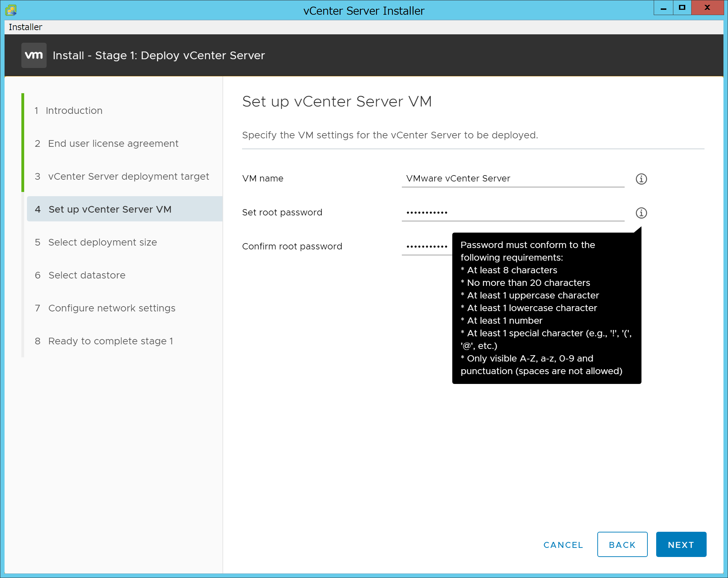Click the vCenter installer app icon
The image size is (728, 578).
point(11,10)
